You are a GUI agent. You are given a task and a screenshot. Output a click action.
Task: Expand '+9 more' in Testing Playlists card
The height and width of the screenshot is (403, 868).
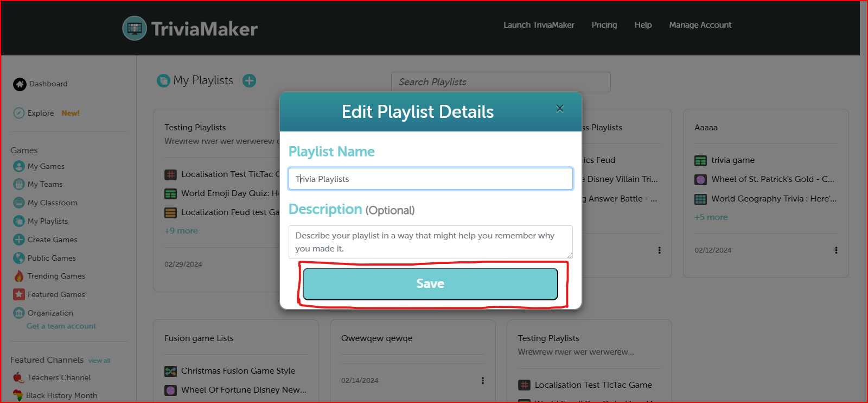coord(181,231)
